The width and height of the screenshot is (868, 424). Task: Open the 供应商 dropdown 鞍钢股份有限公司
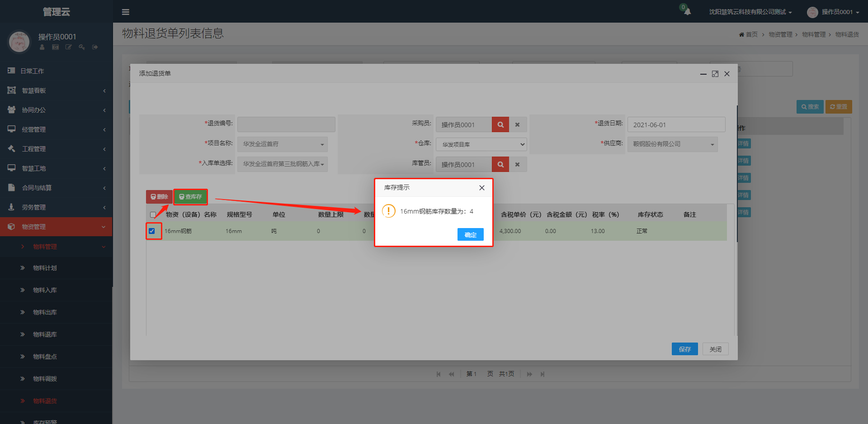(x=673, y=144)
